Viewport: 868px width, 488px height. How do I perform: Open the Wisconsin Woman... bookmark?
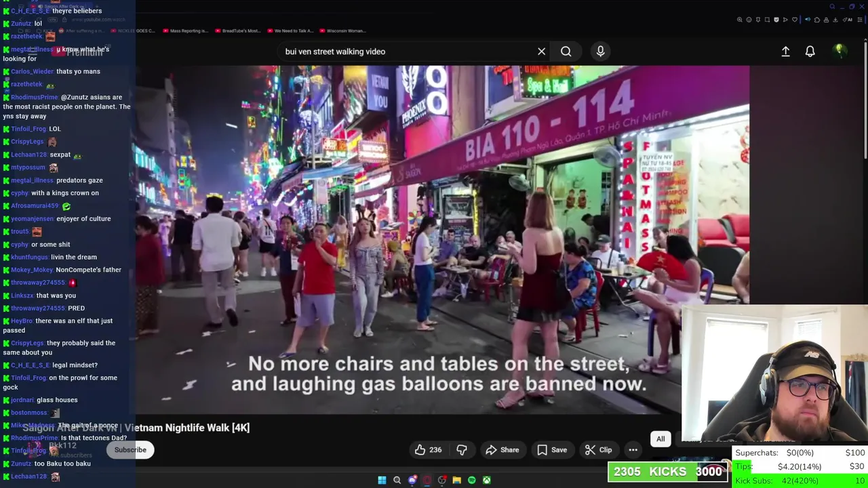(342, 30)
